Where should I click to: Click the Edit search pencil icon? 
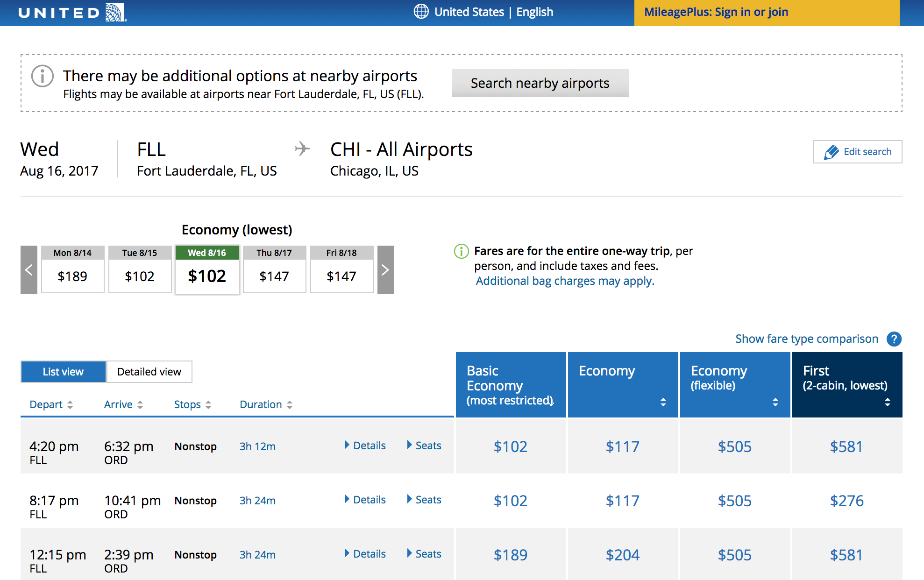pos(832,152)
